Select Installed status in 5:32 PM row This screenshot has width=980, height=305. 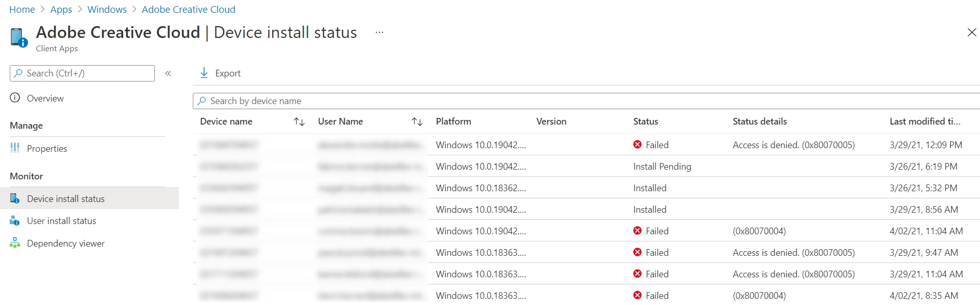tap(650, 188)
